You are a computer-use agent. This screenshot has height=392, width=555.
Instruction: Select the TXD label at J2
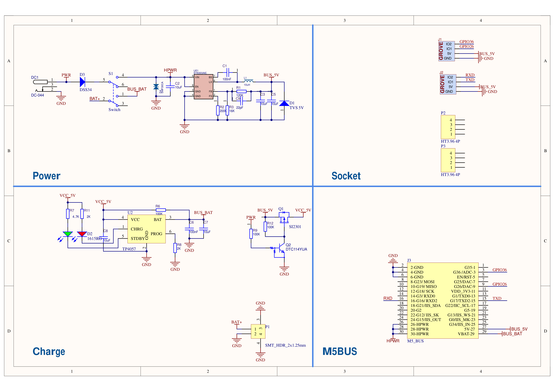click(470, 80)
